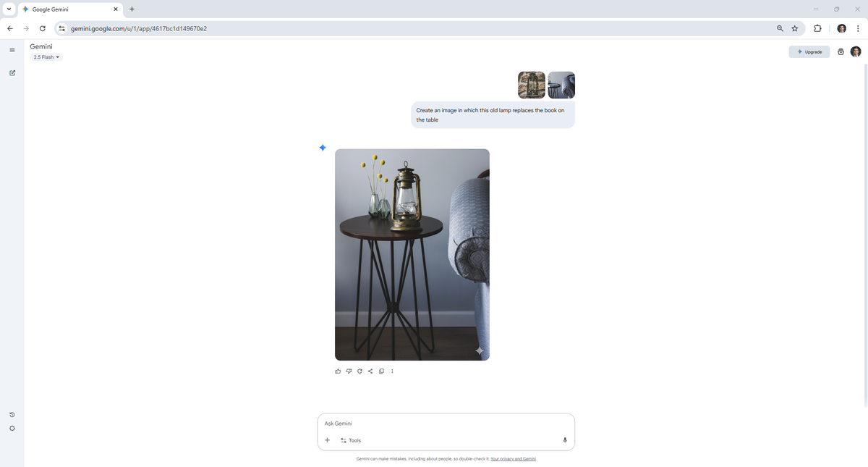Image resolution: width=868 pixels, height=467 pixels.
Task: Click the Upgrade button
Action: tap(809, 52)
